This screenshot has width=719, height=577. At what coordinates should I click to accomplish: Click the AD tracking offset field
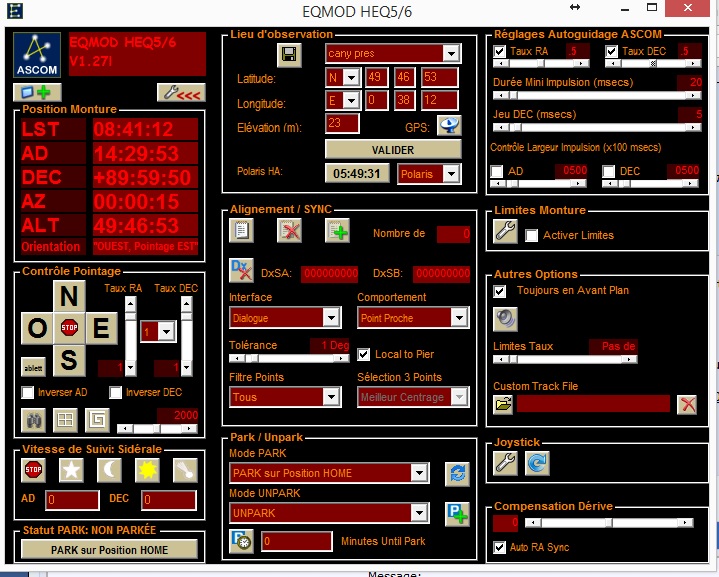coord(72,500)
